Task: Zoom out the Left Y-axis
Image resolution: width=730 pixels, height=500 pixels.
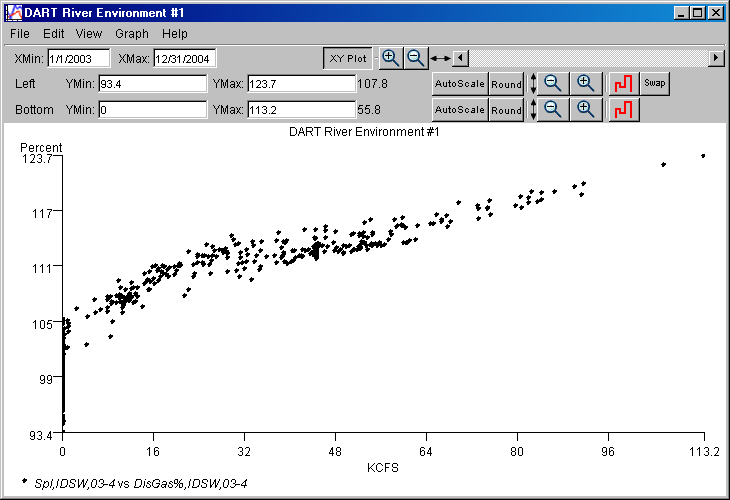Action: point(553,83)
